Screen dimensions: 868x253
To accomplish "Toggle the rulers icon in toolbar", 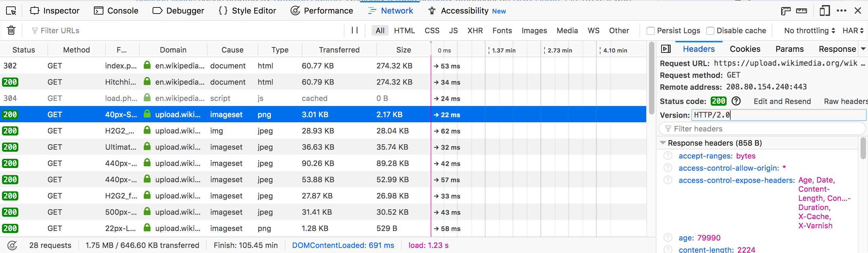I will click(x=802, y=11).
